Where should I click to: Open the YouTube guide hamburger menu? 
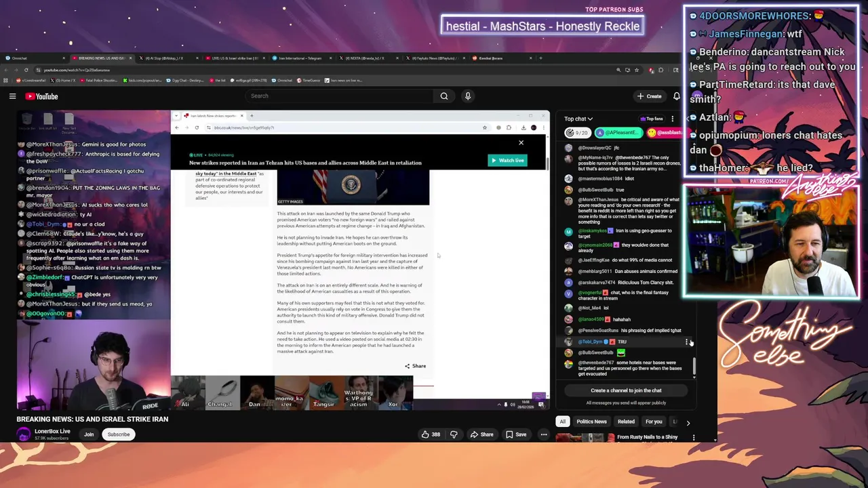coord(12,96)
